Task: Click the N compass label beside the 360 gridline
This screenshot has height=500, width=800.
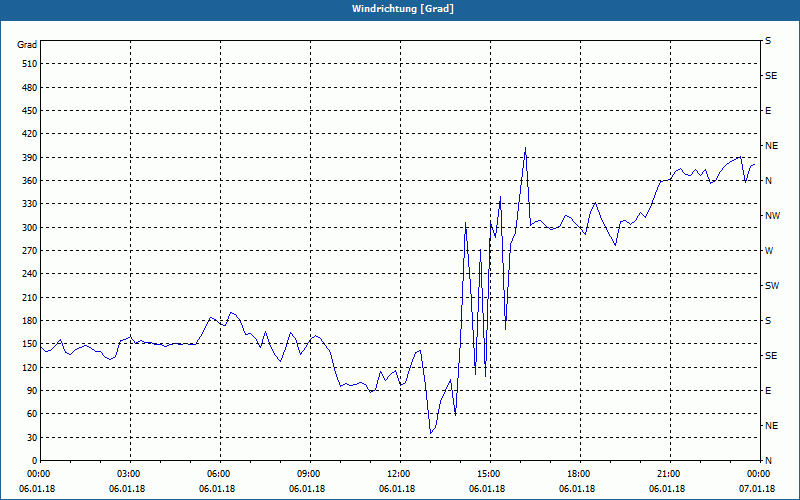Action: (x=768, y=181)
